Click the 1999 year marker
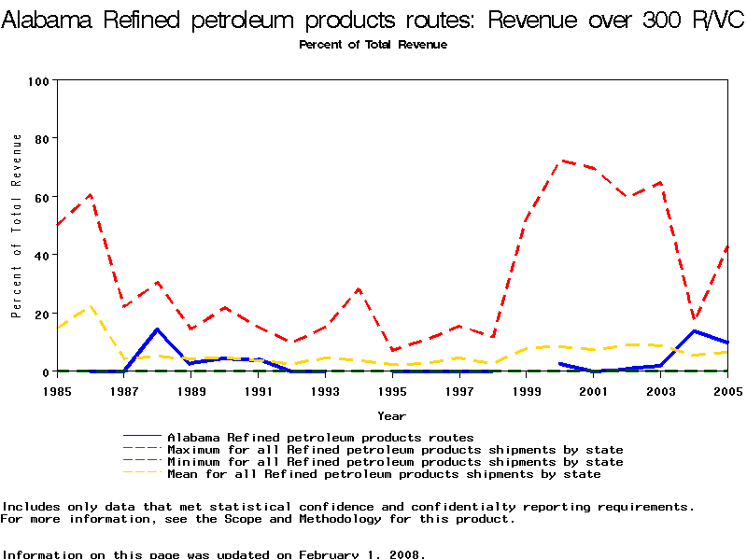 527,390
